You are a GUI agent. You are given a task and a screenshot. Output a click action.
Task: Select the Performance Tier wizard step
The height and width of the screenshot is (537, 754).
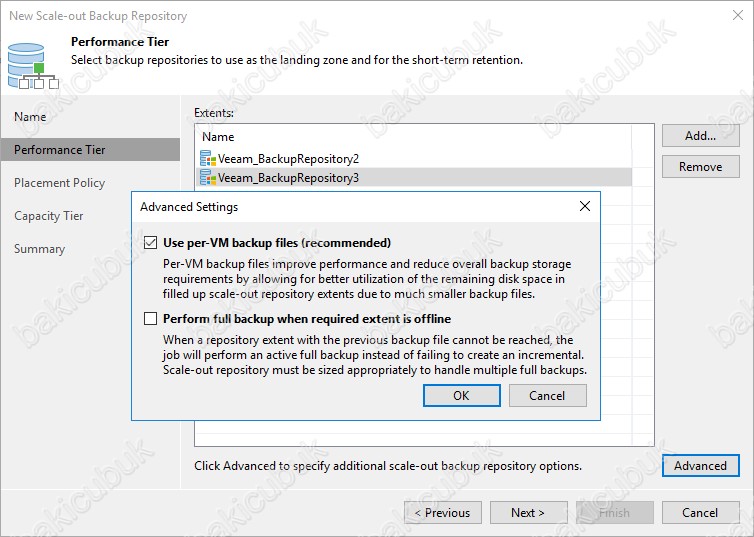tap(90, 150)
